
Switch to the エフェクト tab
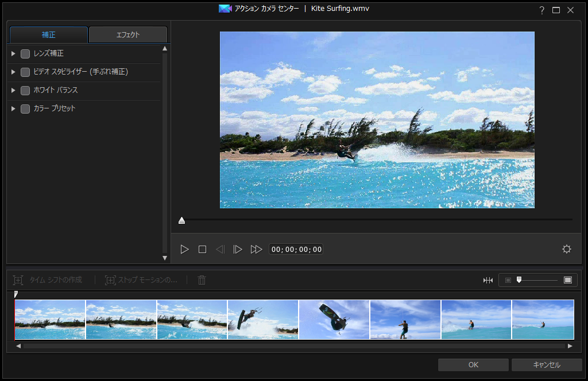[128, 35]
